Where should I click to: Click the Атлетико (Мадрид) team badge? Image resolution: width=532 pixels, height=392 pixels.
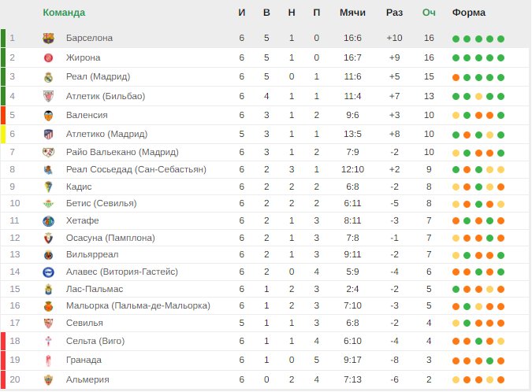click(49, 134)
